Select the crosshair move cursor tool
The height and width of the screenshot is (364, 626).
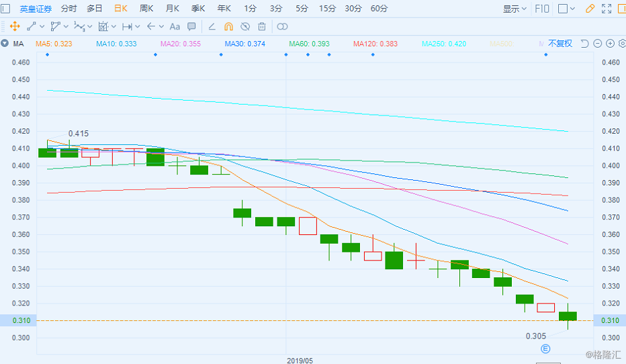pos(14,27)
